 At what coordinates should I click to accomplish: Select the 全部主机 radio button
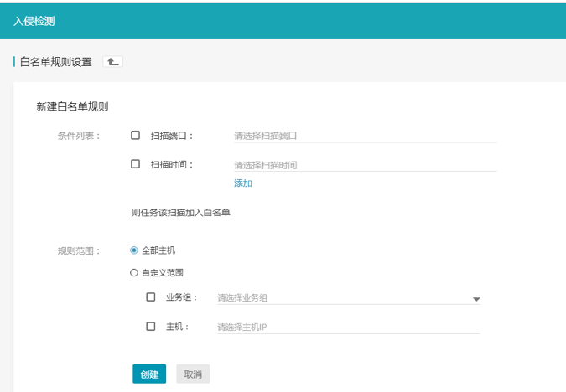coord(134,250)
